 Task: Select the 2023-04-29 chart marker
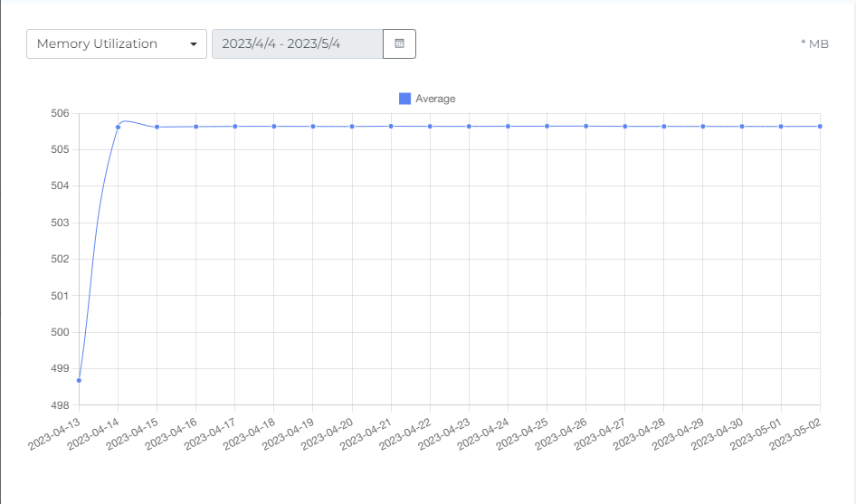point(703,126)
